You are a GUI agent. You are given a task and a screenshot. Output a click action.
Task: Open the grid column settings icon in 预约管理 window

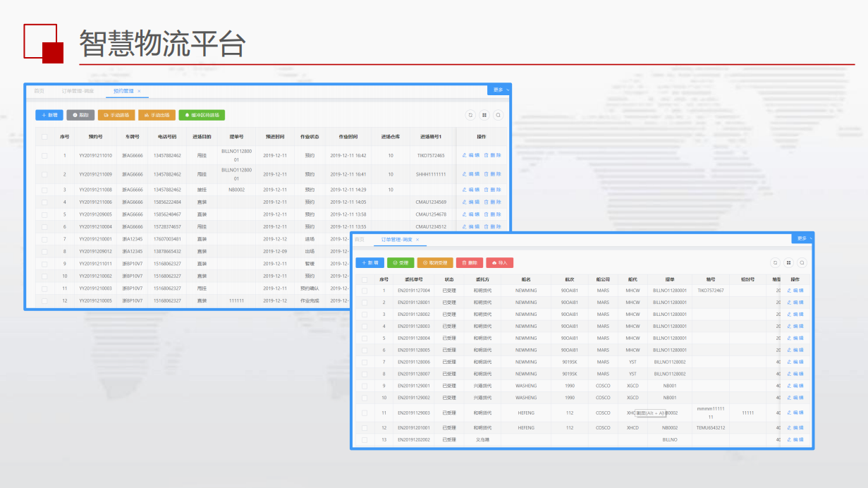pos(484,115)
